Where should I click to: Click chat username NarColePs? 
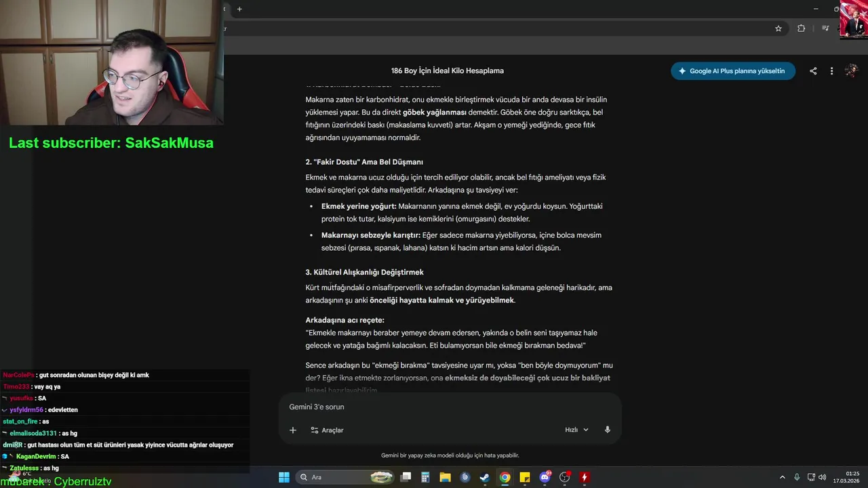18,375
